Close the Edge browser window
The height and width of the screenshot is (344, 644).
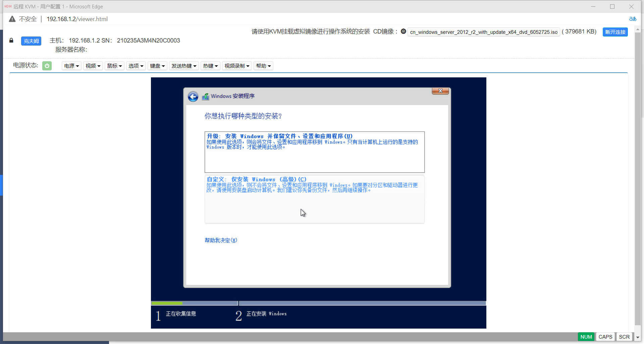coord(631,6)
